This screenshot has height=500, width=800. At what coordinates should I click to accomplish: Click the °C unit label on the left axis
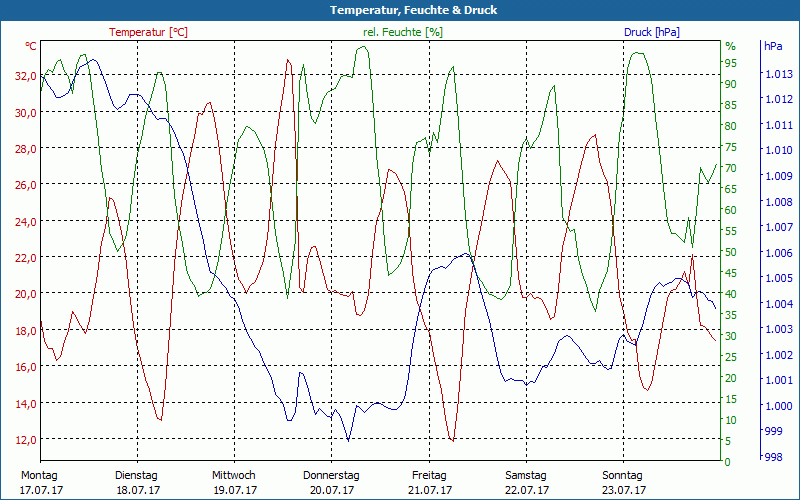31,47
